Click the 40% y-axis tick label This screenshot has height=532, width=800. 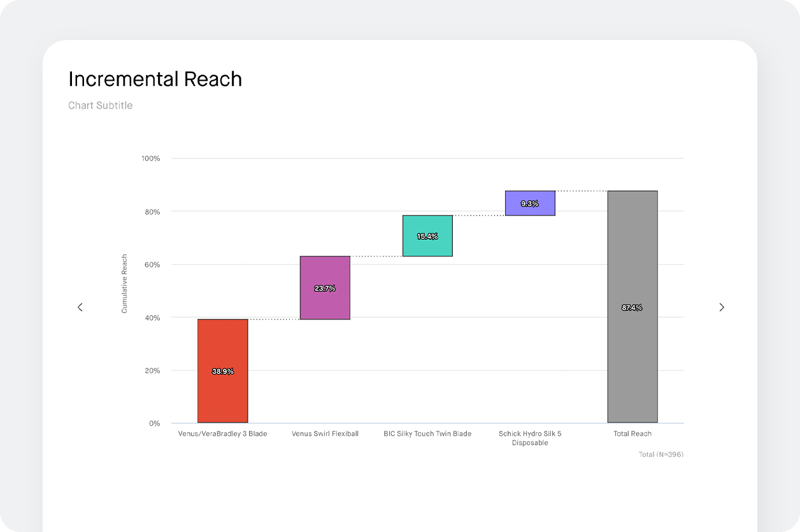point(152,318)
